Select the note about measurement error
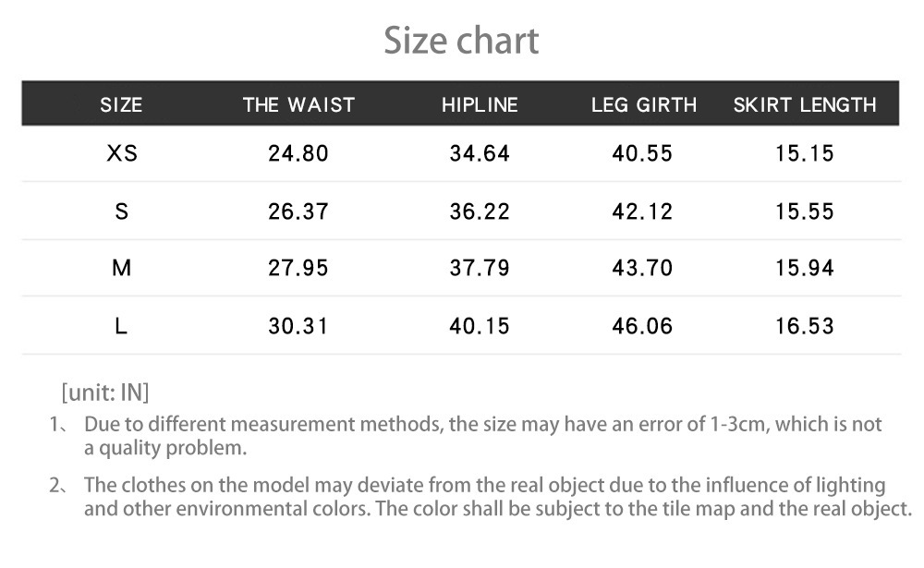The height and width of the screenshot is (568, 924). point(480,436)
